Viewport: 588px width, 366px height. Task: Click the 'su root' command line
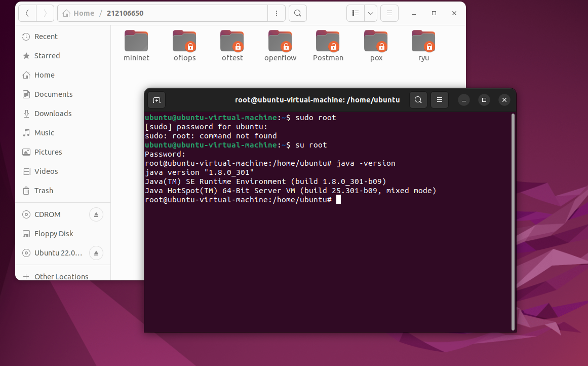(x=236, y=145)
